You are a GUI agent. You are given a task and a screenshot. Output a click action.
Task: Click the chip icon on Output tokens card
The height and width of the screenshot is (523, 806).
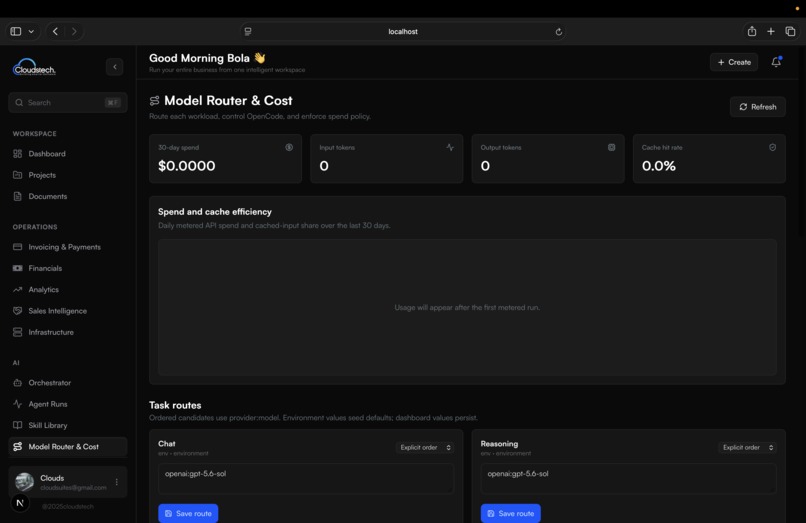click(611, 148)
